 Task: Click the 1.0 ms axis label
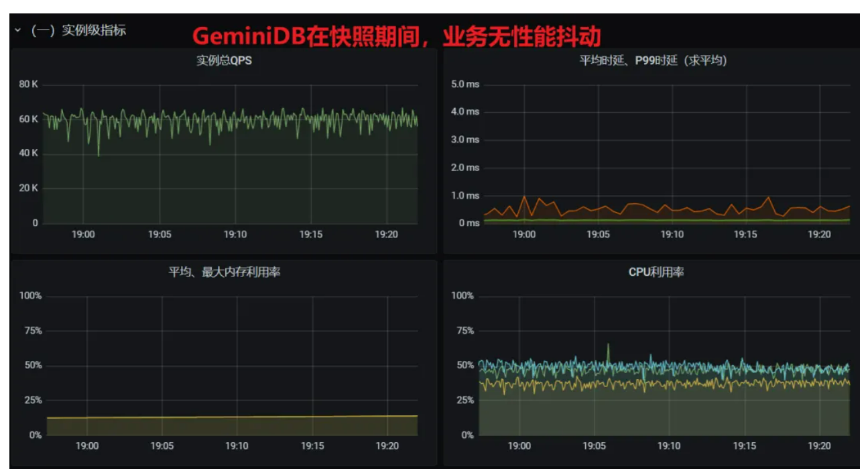click(x=465, y=195)
